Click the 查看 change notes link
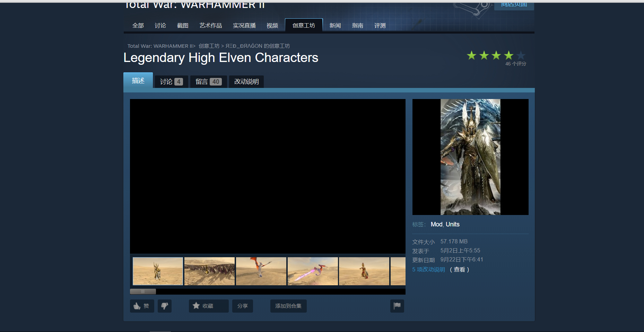644x332 pixels. [x=460, y=269]
